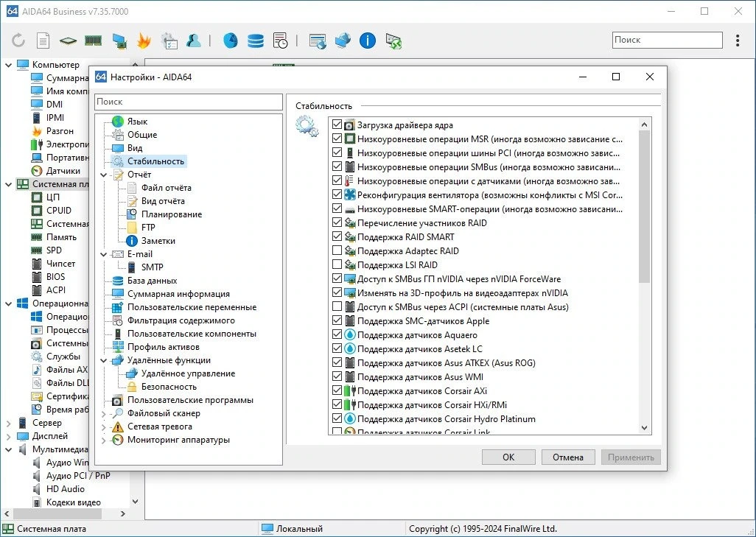Uncheck Поддержка датчиков Corsair AXi

point(337,390)
